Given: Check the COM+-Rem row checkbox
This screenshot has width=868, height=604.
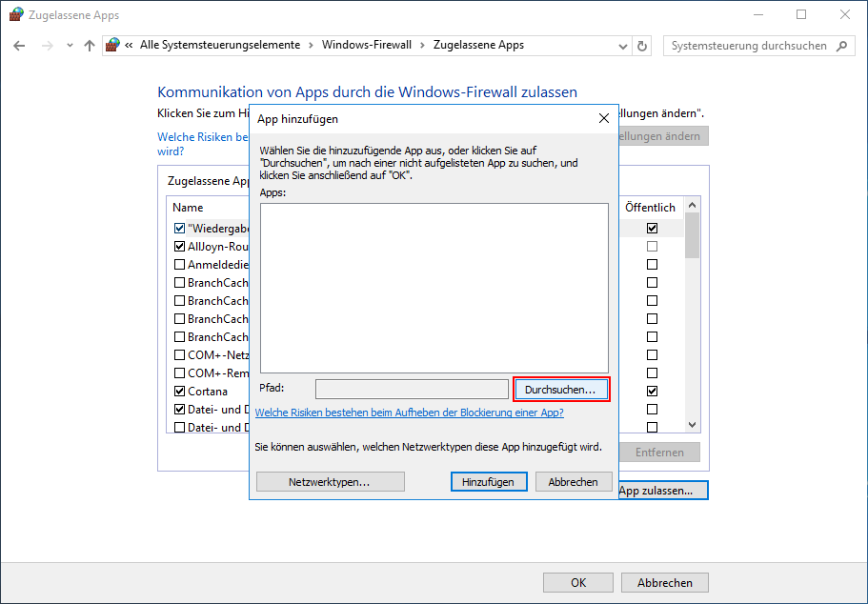Looking at the screenshot, I should (179, 373).
